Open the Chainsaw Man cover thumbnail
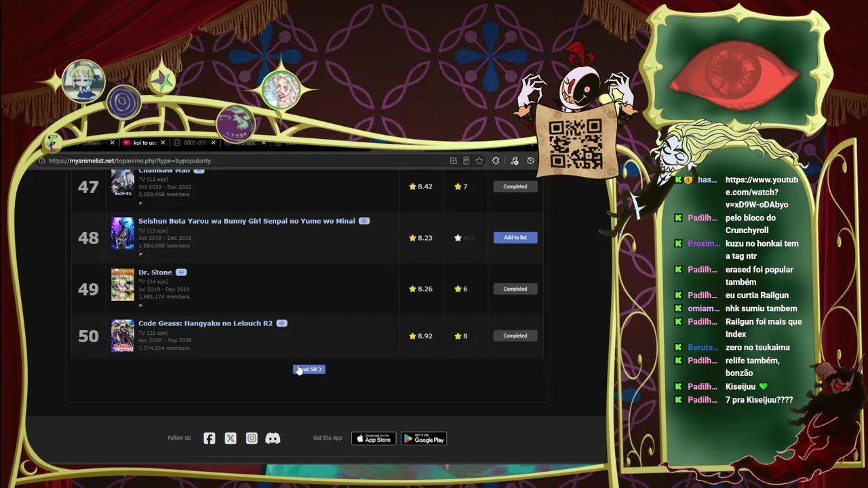Image resolution: width=868 pixels, height=488 pixels. tap(123, 183)
